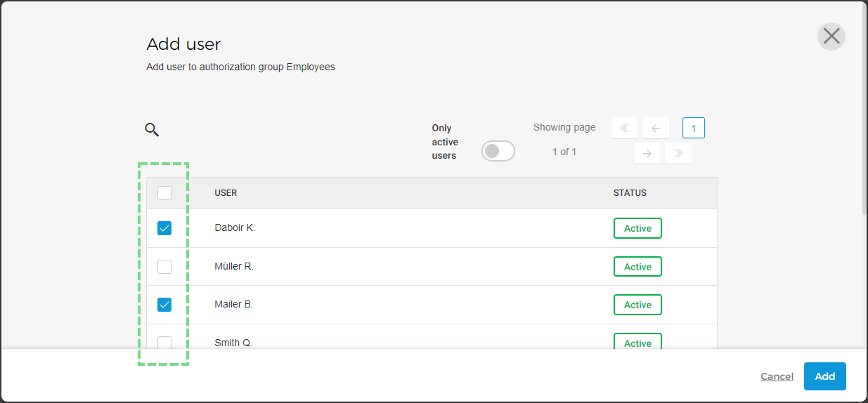Select the Mailer B. user name
Image resolution: width=868 pixels, height=403 pixels.
point(233,305)
